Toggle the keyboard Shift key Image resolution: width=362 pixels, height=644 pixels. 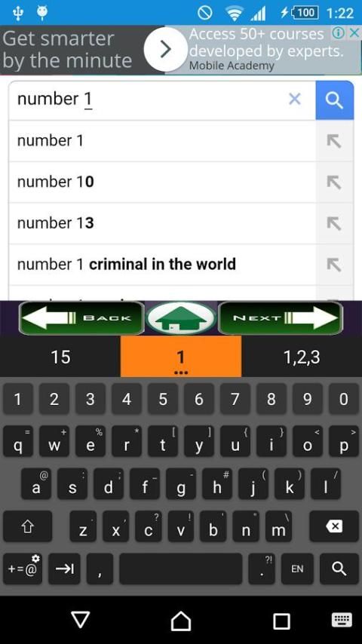coord(28,526)
